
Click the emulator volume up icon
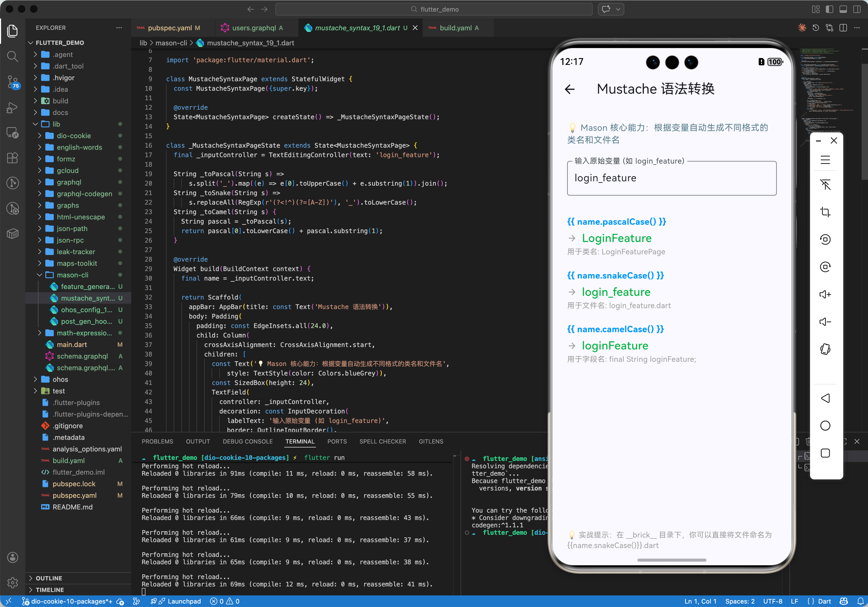[x=825, y=294]
